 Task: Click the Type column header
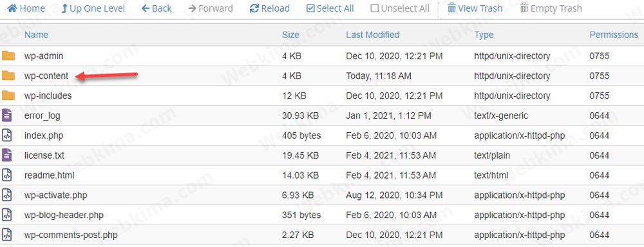484,35
